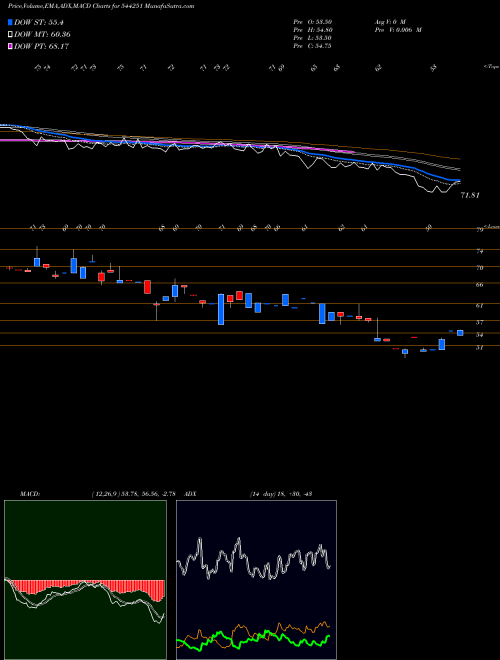Click the white DOW MT legend swatch
Viewport: 500px width, 660px height.
tap(11, 34)
